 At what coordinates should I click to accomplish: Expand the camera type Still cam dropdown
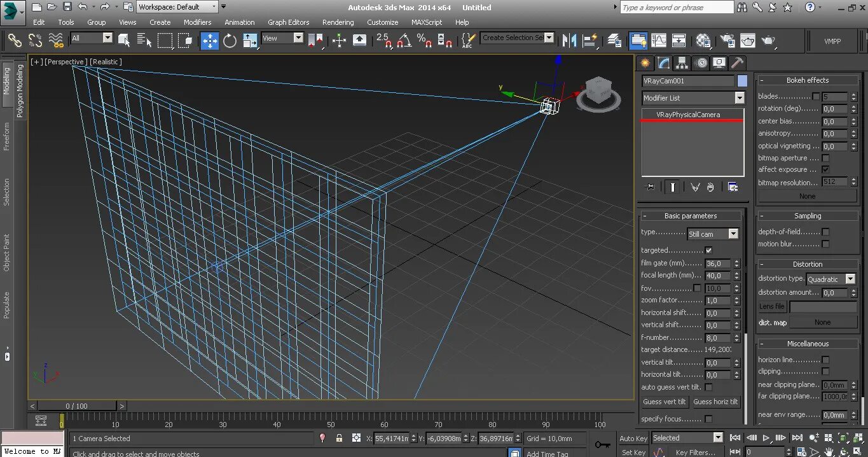(x=733, y=234)
